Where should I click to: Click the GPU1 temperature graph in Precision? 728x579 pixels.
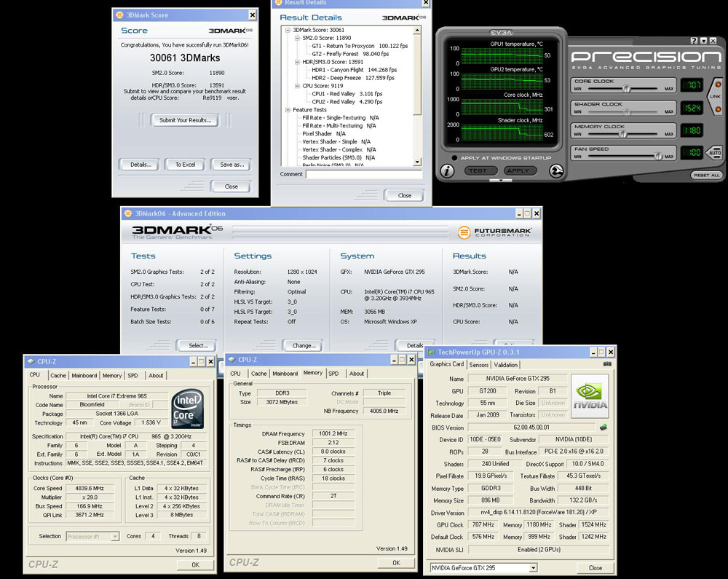pyautogui.click(x=502, y=56)
